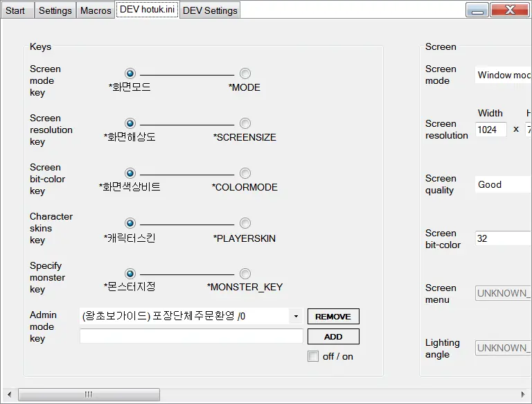The width and height of the screenshot is (532, 404).
Task: Expand the Admin mode key dropdown arrow
Action: (296, 317)
